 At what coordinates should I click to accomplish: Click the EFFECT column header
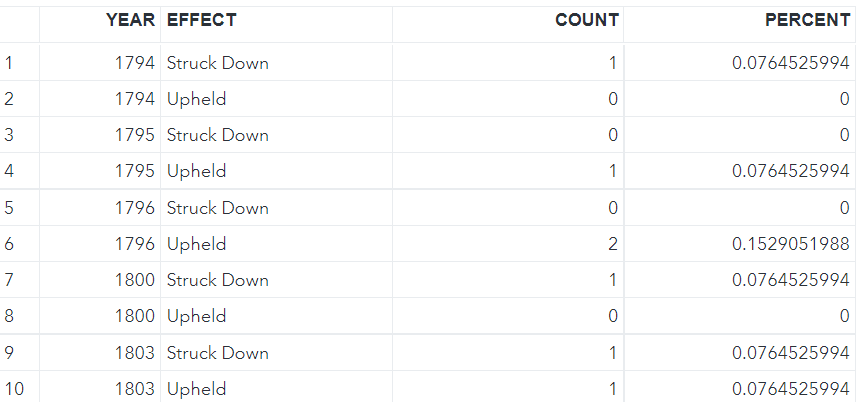[203, 20]
